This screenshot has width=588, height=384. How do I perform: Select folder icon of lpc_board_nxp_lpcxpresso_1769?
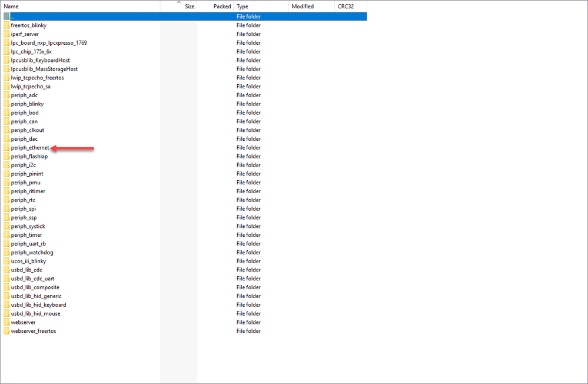[6, 43]
